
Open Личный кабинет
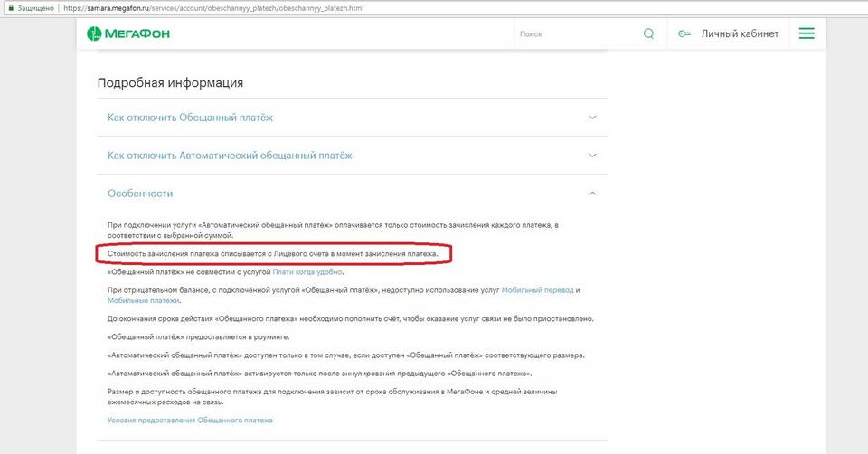740,33
